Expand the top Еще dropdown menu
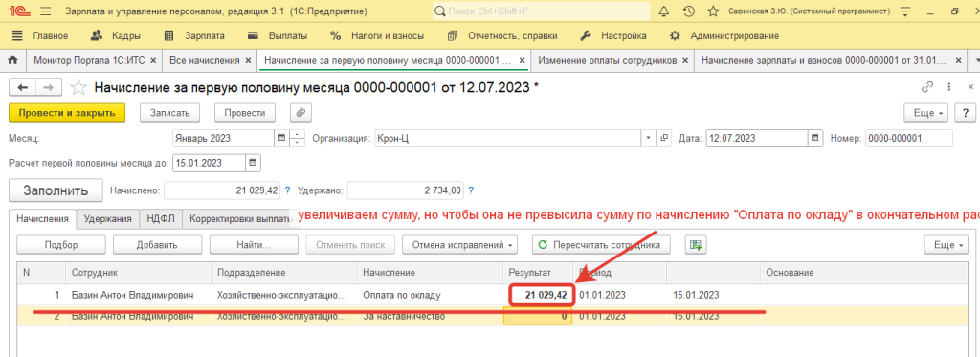 [926, 113]
